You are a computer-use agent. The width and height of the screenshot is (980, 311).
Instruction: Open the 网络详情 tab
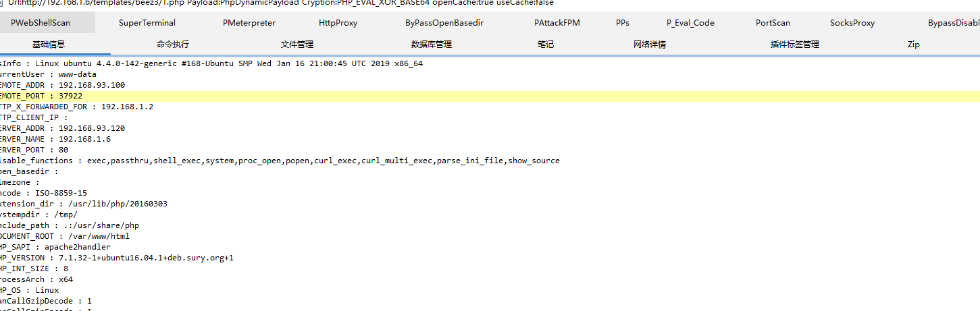pyautogui.click(x=650, y=45)
